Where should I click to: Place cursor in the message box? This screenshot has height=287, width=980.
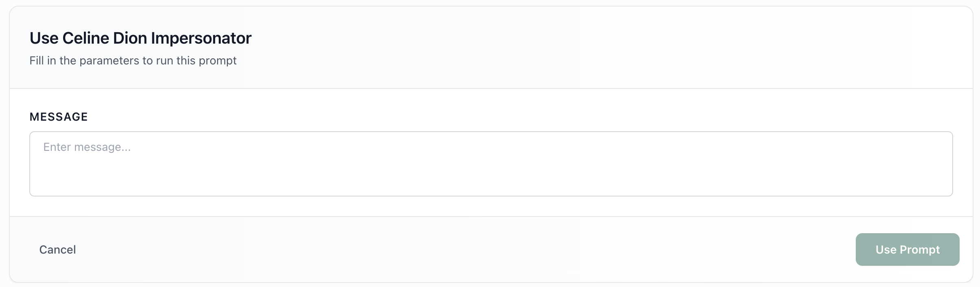coord(491,163)
